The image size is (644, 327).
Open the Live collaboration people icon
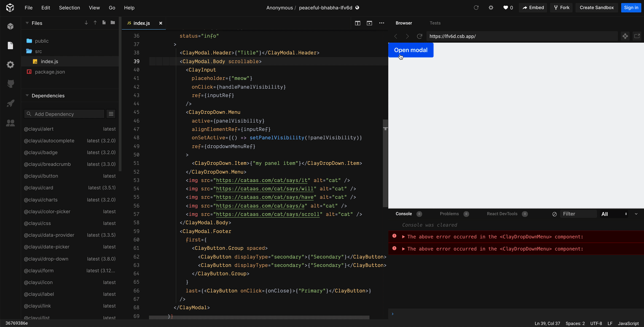point(10,123)
